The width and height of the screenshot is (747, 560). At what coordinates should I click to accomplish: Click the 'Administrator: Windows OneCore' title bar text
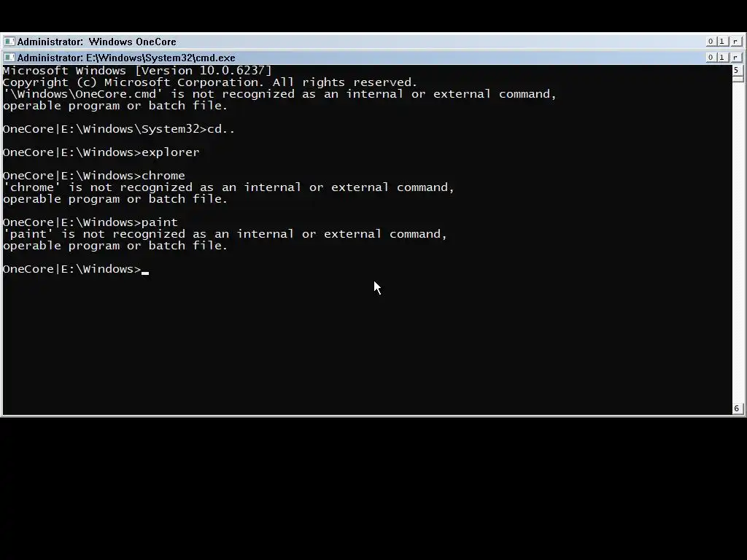tap(97, 42)
